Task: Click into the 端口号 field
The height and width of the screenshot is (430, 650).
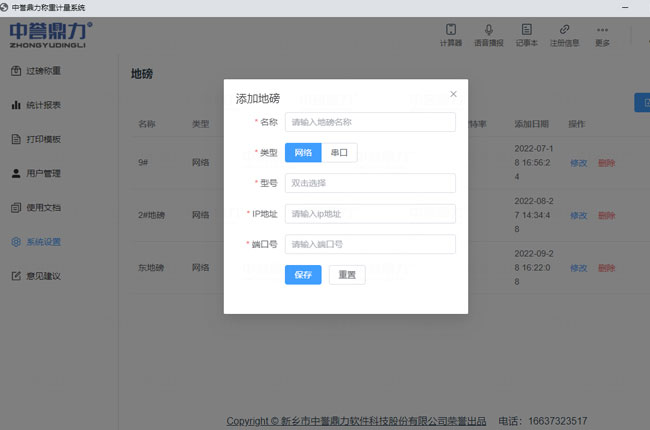Action: [370, 244]
